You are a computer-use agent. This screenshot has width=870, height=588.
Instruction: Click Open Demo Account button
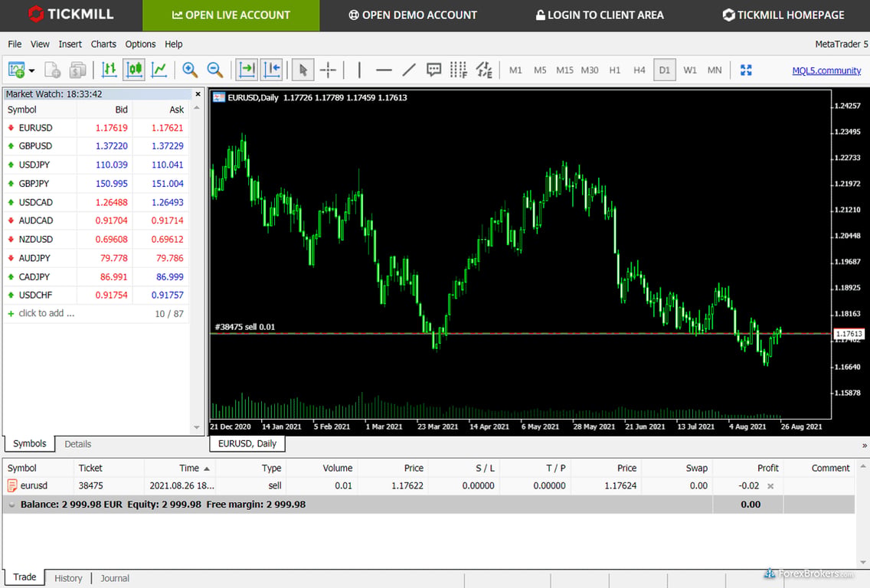point(412,15)
